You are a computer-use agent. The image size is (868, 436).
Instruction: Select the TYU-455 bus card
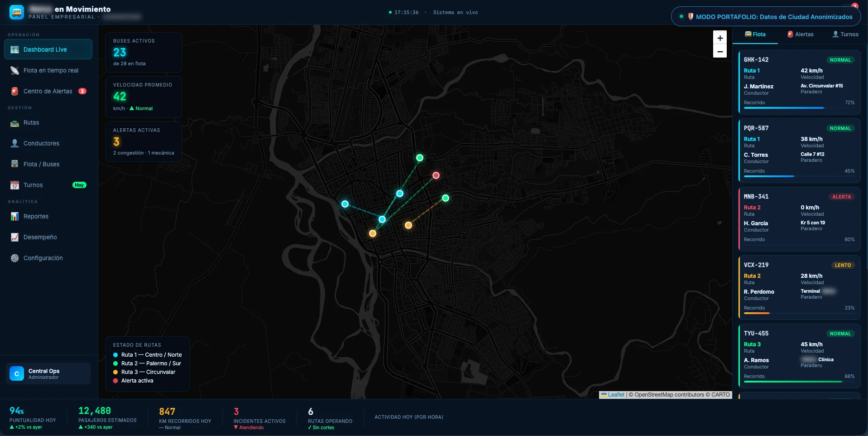coord(799,356)
